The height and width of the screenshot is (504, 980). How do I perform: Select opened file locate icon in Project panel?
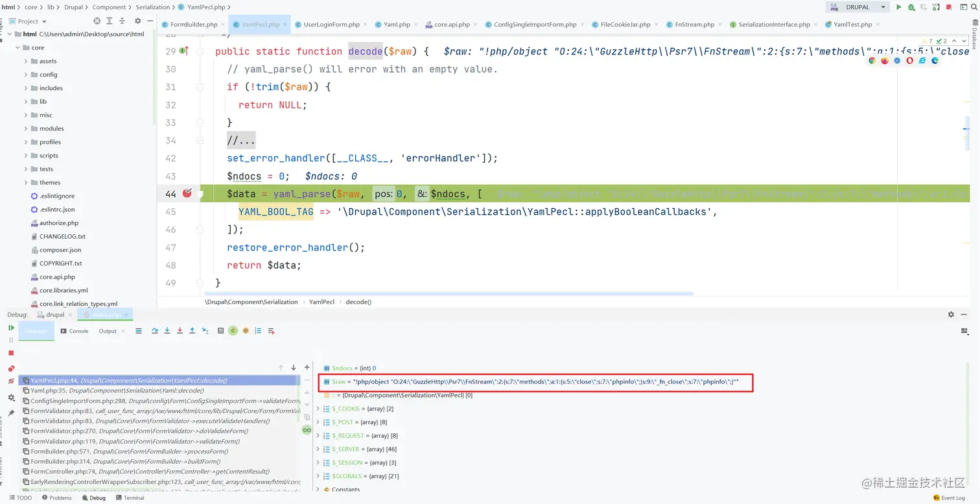click(x=97, y=21)
